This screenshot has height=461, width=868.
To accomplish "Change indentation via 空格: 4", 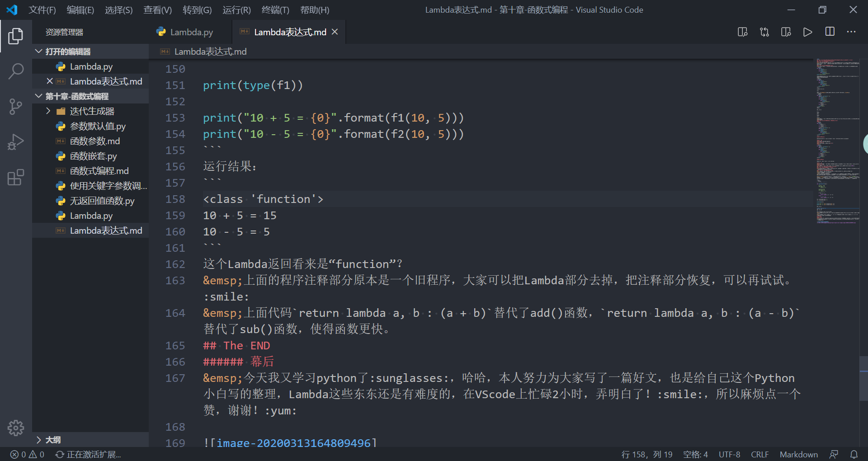I will pyautogui.click(x=695, y=454).
